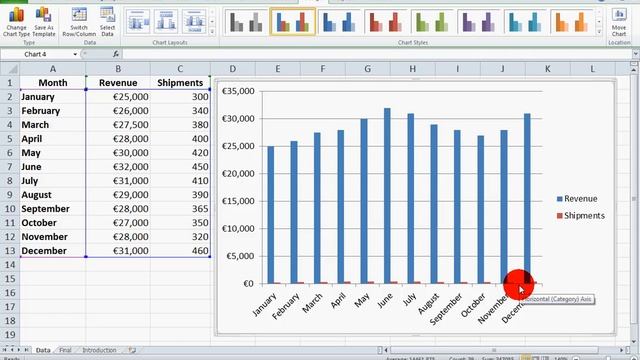Select row 14 header
Viewport: 640px width, 360px height.
tap(9, 265)
